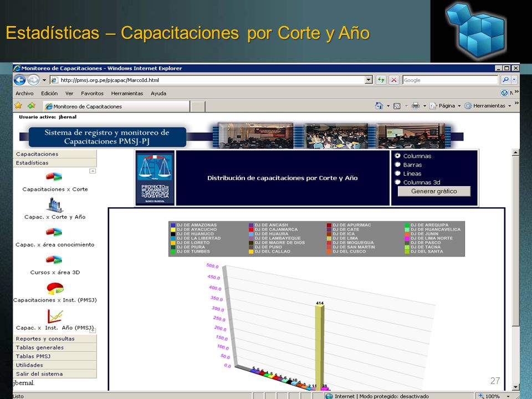Select the Líneas chart type
This screenshot has height=399, width=532.
[398, 173]
